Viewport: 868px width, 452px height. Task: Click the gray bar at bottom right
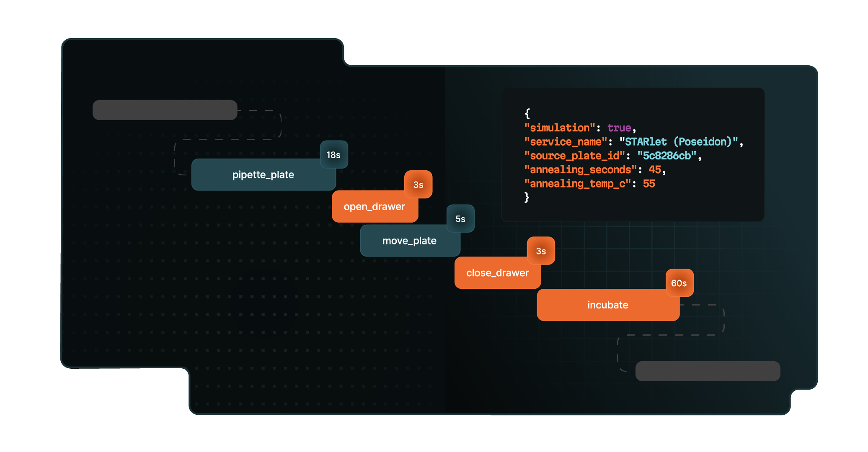707,371
